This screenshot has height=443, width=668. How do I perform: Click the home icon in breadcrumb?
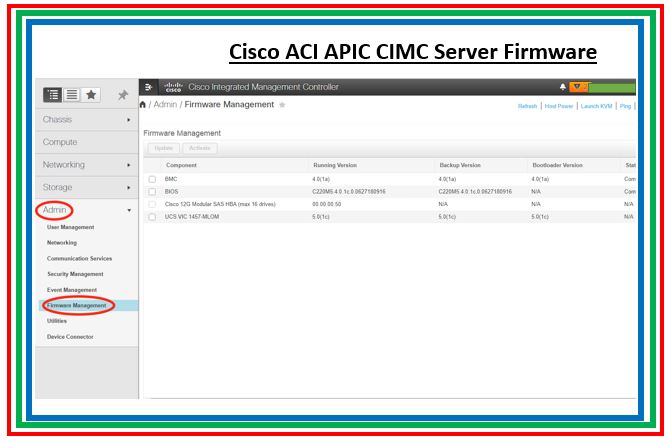tap(144, 105)
